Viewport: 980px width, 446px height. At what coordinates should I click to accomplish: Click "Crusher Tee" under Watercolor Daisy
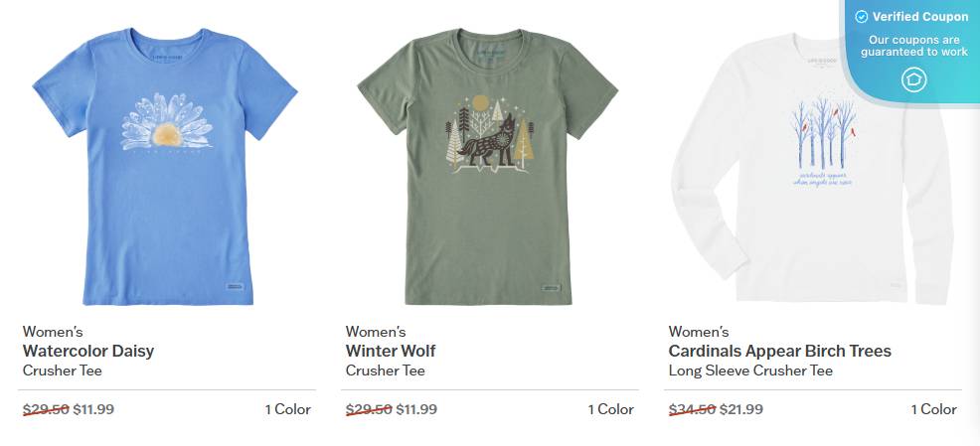point(63,371)
